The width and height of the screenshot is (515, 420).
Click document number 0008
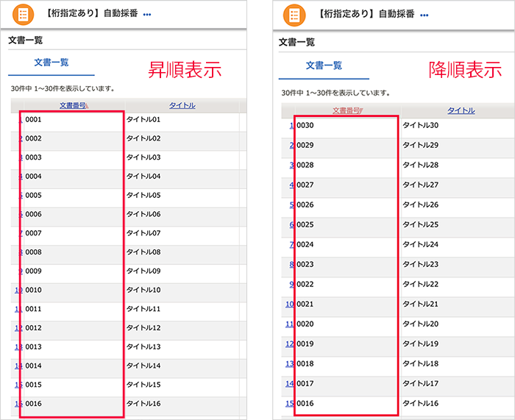[34, 252]
